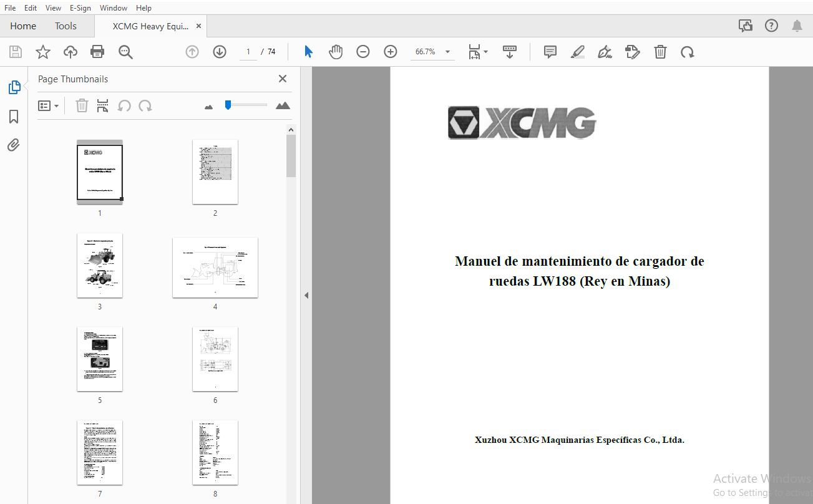The image size is (813, 504).
Task: Select page 4 thumbnail
Action: coord(215,268)
